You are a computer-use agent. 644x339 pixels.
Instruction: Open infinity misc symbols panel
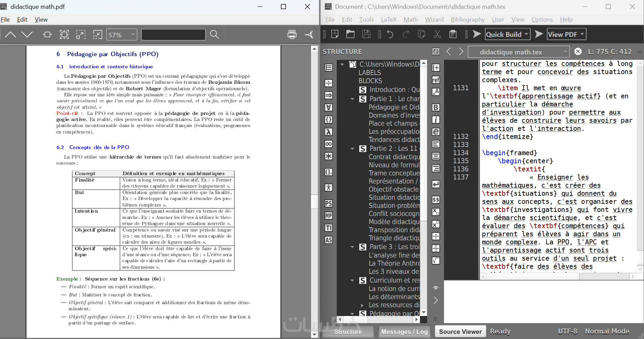click(x=329, y=144)
